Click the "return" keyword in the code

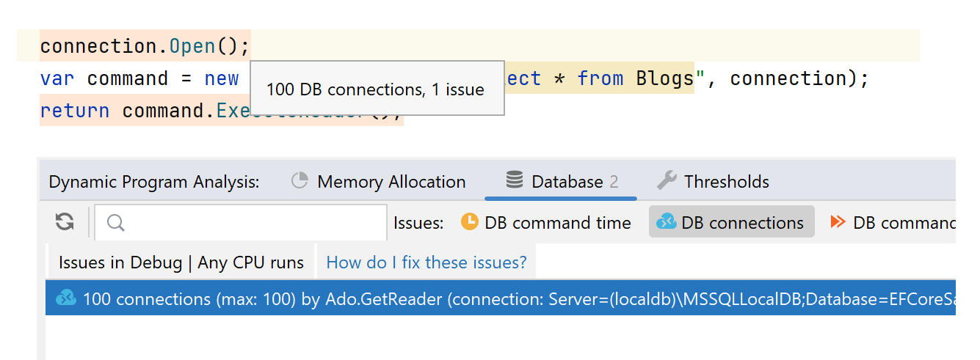point(74,111)
